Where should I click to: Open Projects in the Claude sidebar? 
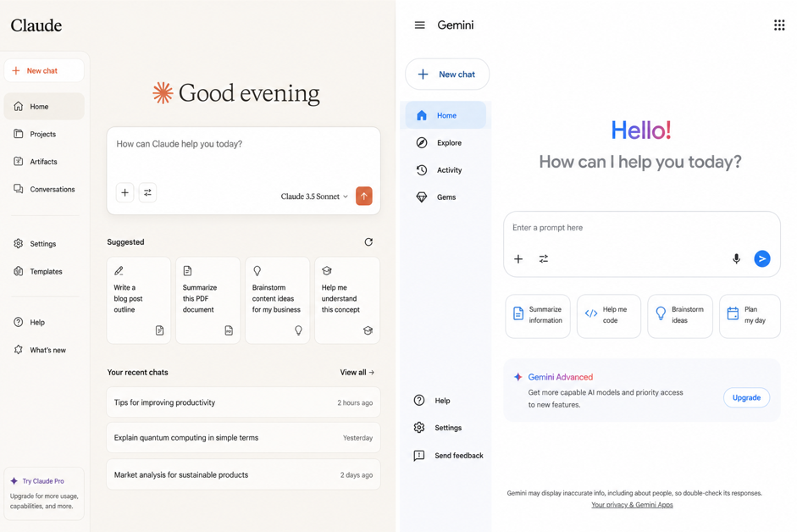click(x=44, y=134)
